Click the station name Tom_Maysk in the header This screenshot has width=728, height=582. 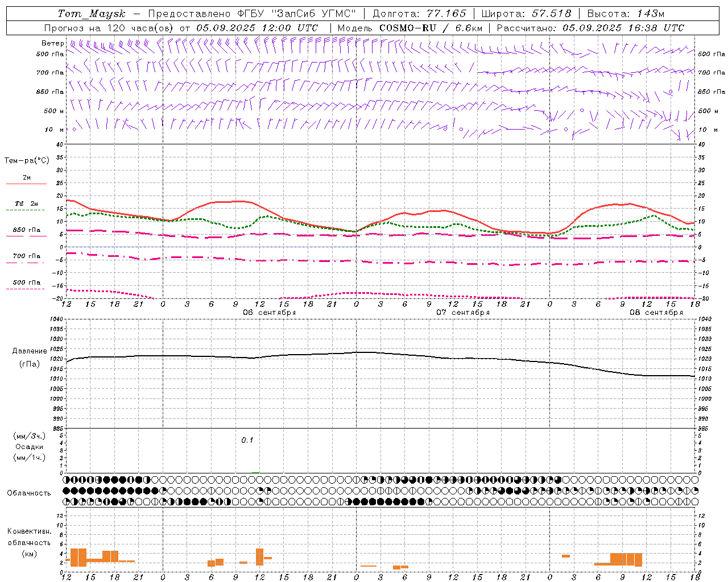[92, 14]
